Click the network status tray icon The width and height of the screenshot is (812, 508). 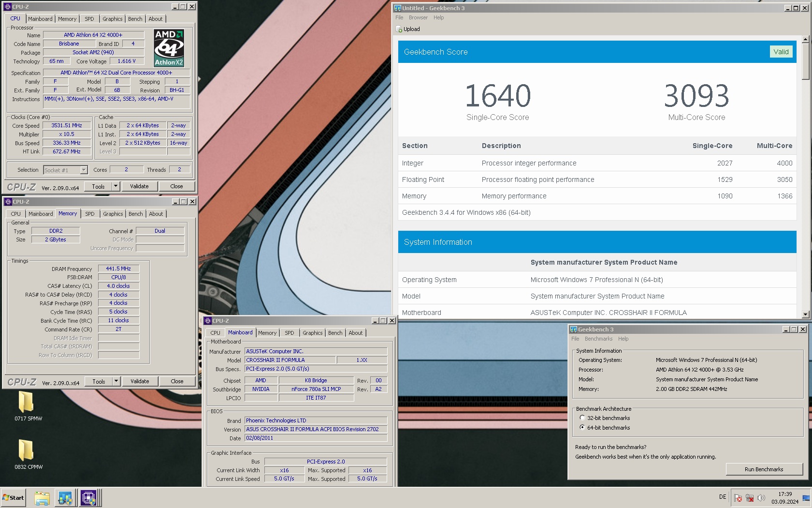pyautogui.click(x=750, y=498)
